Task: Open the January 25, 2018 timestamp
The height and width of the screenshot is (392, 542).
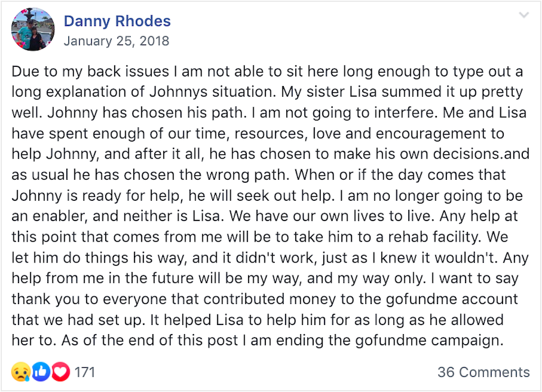Action: 116,41
